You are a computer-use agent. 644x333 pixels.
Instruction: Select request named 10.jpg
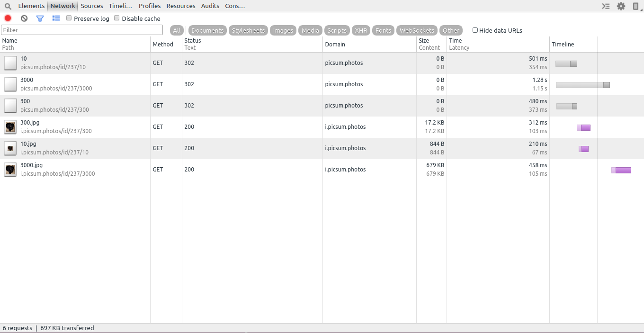[x=28, y=144]
